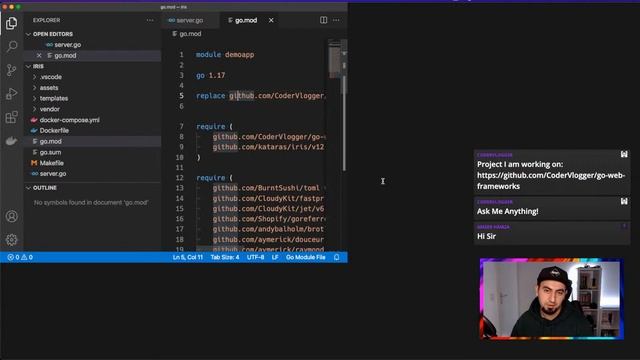Change Tab Size: 4 indentation setting

(225, 257)
